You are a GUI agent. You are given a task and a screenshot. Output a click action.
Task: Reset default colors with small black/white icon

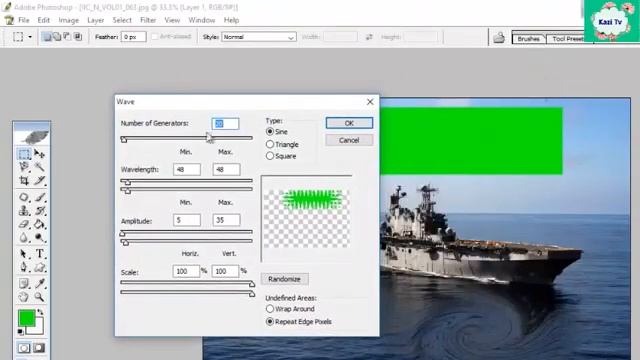pyautogui.click(x=20, y=332)
